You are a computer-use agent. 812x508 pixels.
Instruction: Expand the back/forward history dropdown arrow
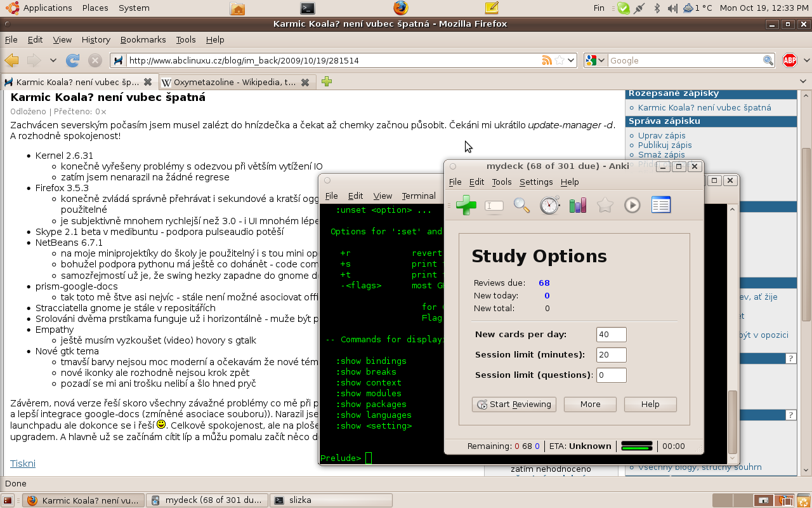53,60
